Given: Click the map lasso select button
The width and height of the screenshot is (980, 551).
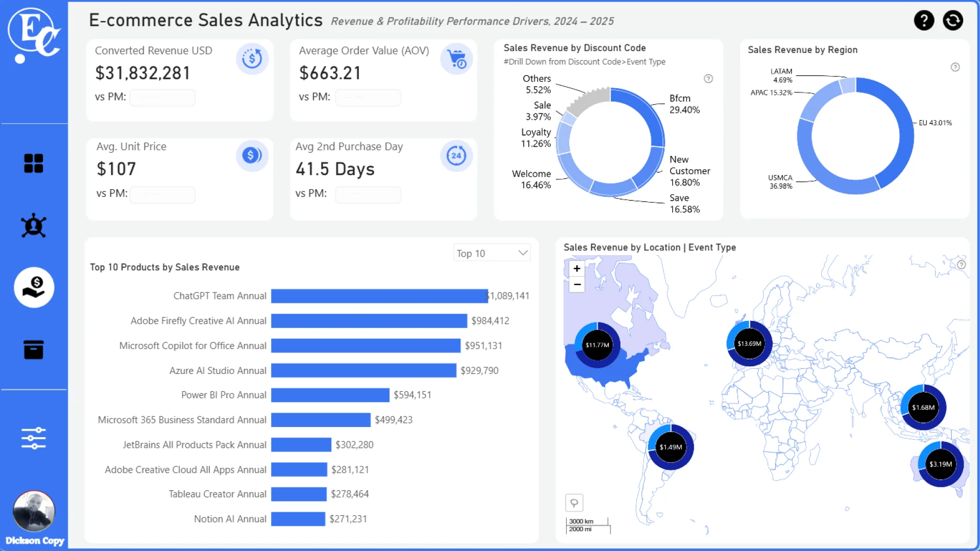Looking at the screenshot, I should (574, 503).
